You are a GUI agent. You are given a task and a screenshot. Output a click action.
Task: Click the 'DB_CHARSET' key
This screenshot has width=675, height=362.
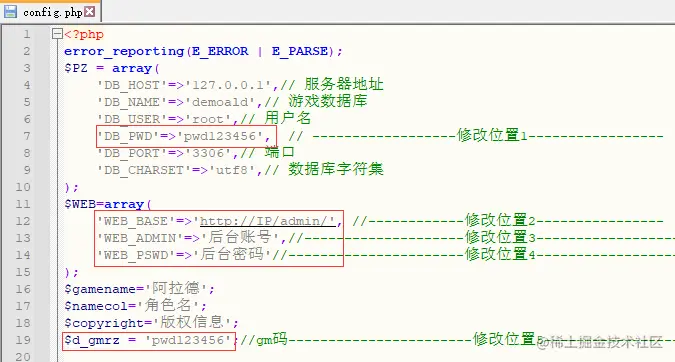(144, 170)
